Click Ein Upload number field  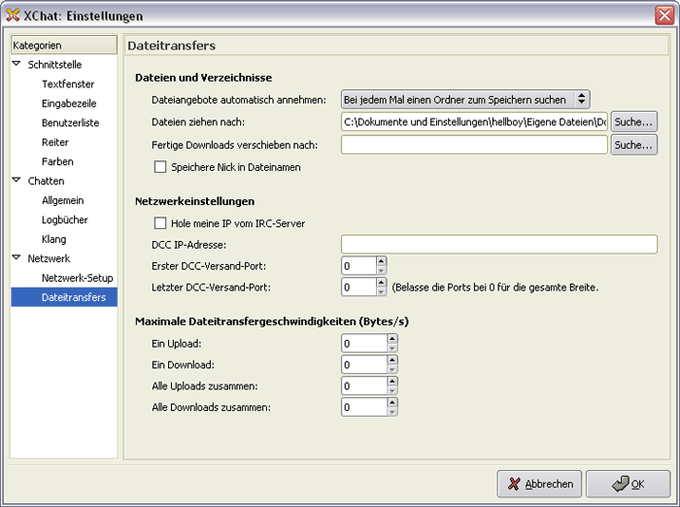click(364, 343)
